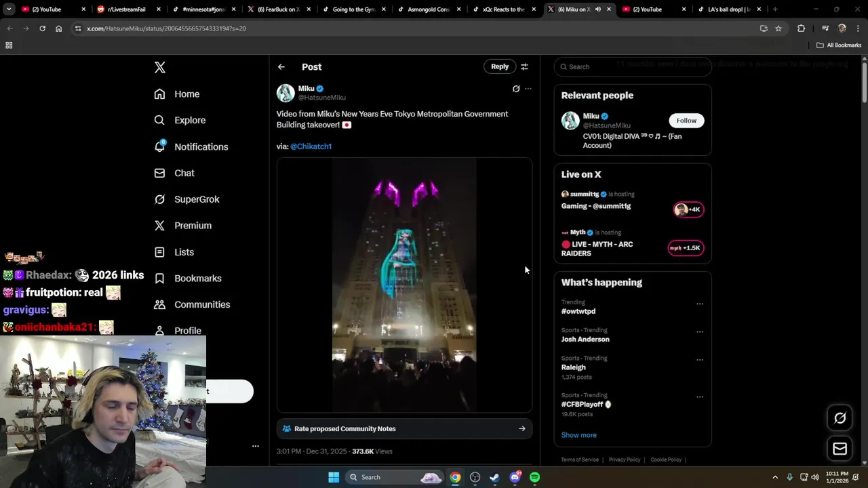The height and width of the screenshot is (488, 868).
Task: Open SuperGrok in the sidebar
Action: tap(186, 199)
